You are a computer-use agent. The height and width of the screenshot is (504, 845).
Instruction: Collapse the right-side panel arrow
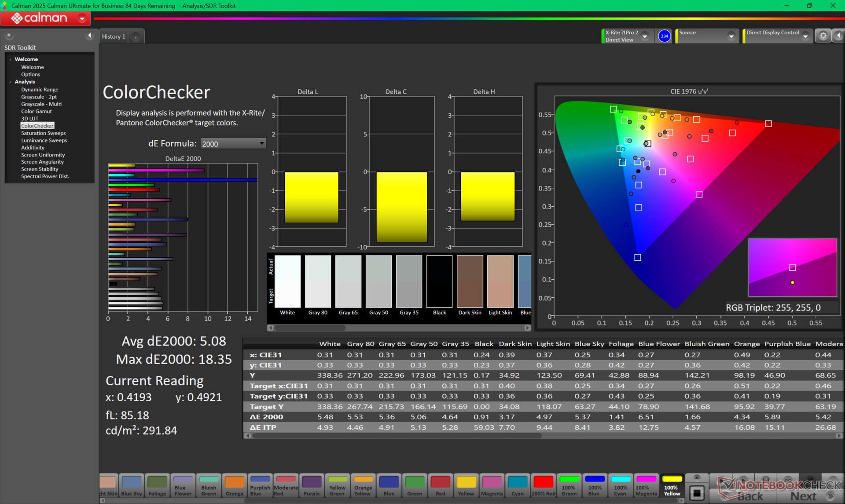point(838,36)
